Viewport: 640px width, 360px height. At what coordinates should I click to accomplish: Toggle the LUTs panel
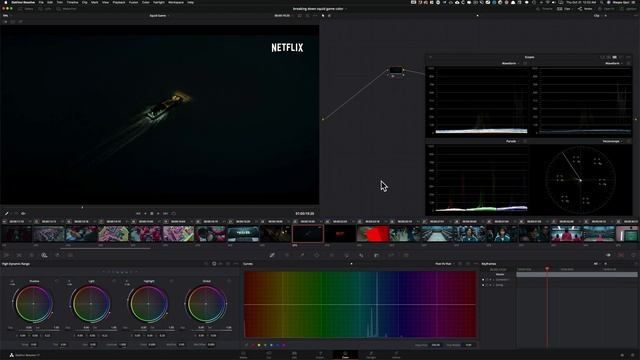click(x=45, y=9)
